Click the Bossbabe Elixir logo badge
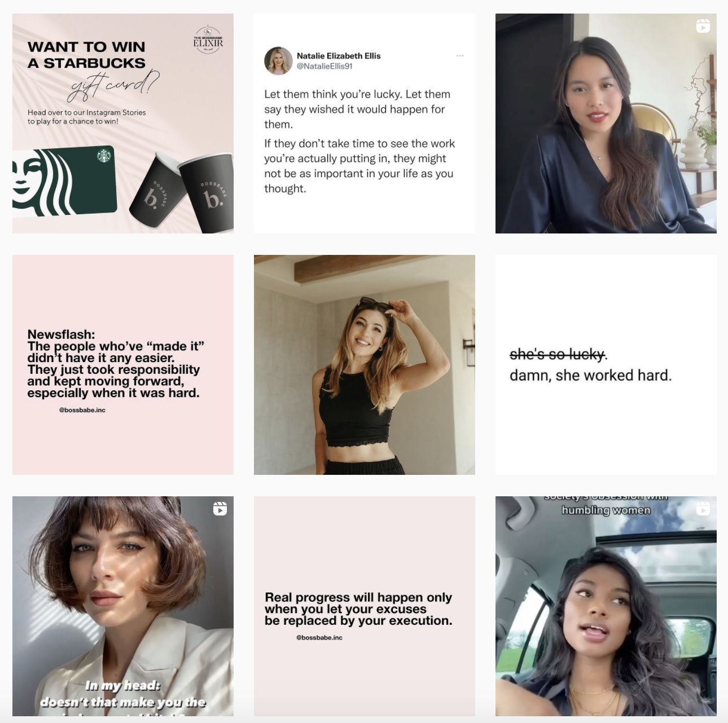 (208, 39)
